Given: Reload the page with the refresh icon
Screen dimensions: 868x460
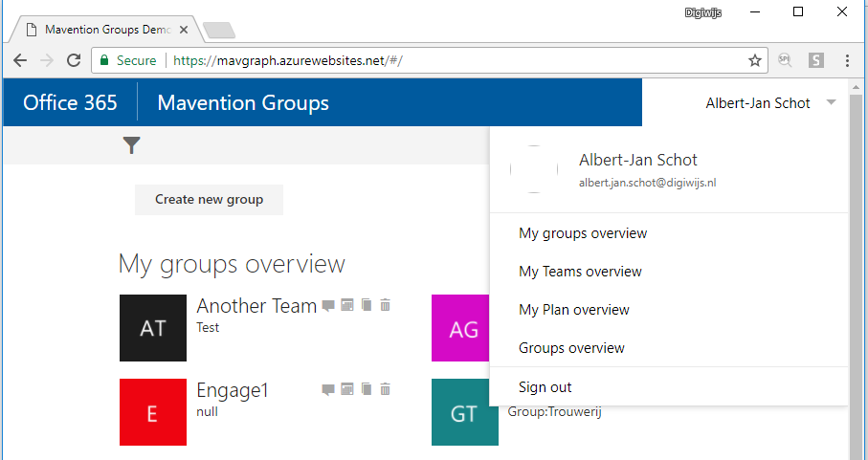Looking at the screenshot, I should click(74, 60).
